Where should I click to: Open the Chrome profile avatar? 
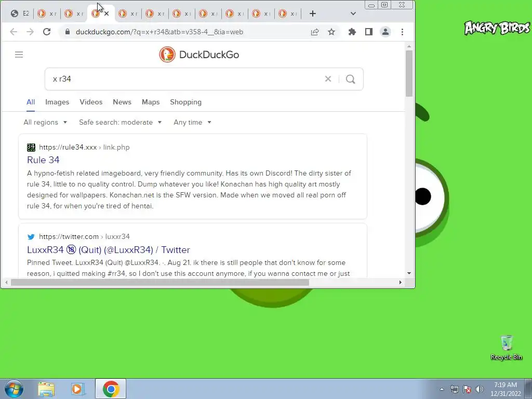(385, 32)
